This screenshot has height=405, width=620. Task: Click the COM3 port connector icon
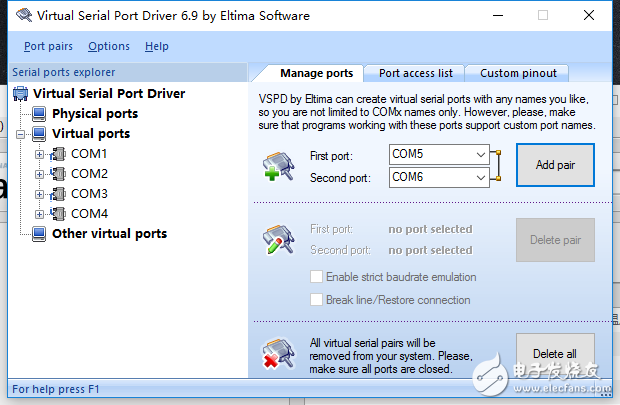(x=58, y=194)
